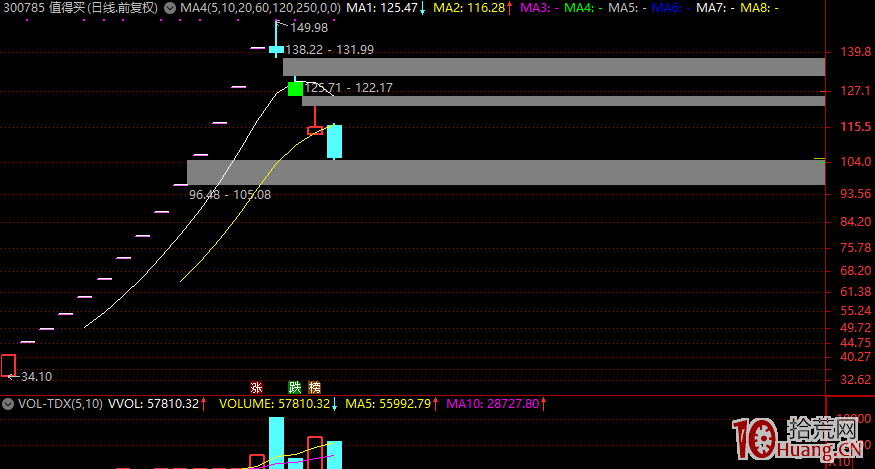Select the narrow middle gray gap zone
The width and height of the screenshot is (875, 469).
click(x=563, y=101)
